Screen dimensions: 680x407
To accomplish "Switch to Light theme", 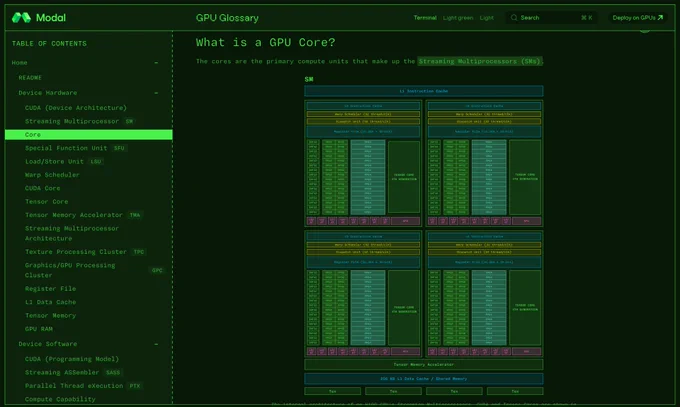I will coord(487,18).
